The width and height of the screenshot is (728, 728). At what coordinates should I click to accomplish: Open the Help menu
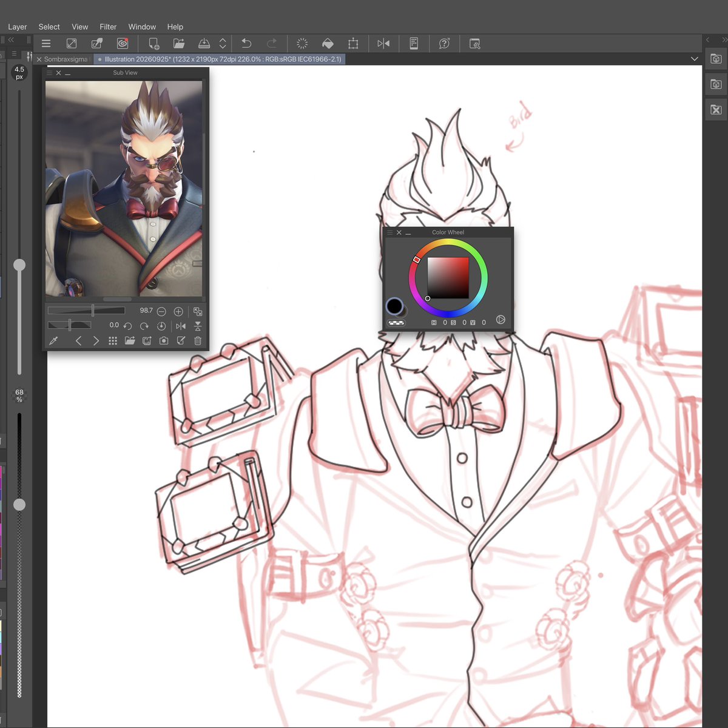coord(175,27)
